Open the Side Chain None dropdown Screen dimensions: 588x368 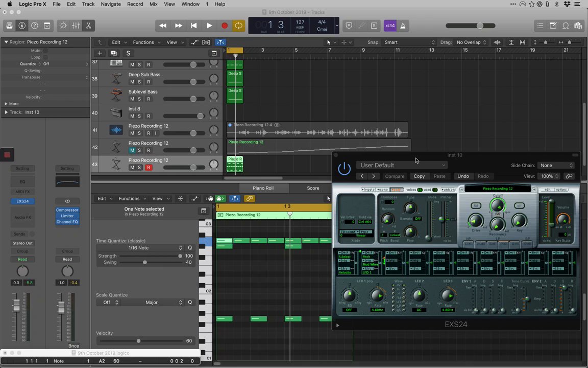556,165
